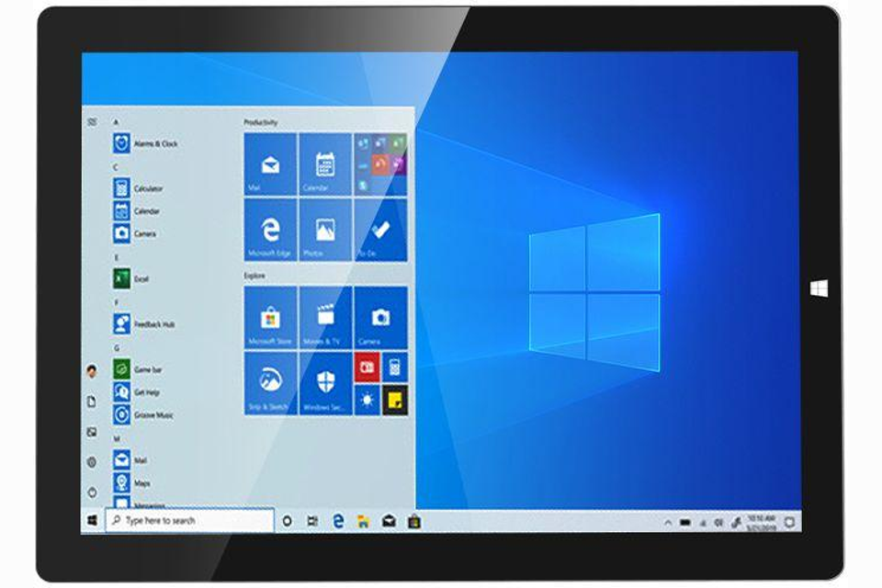
Task: Launch the Movies & TV tile
Action: point(325,318)
